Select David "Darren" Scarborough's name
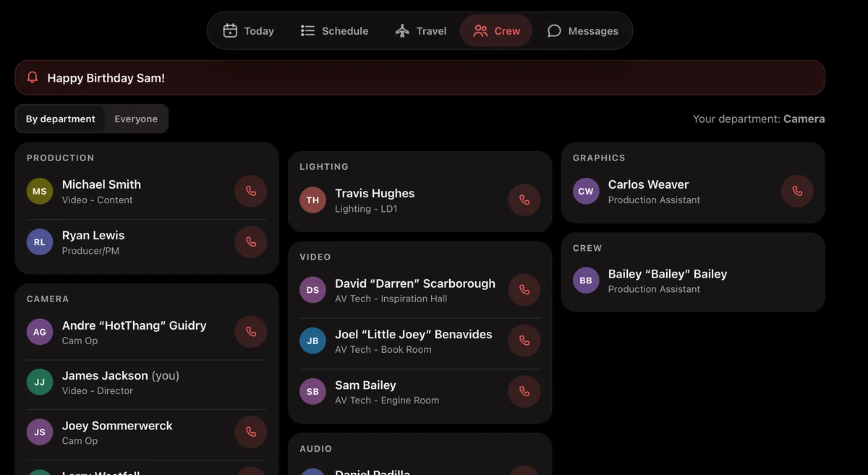The height and width of the screenshot is (475, 868). (415, 283)
